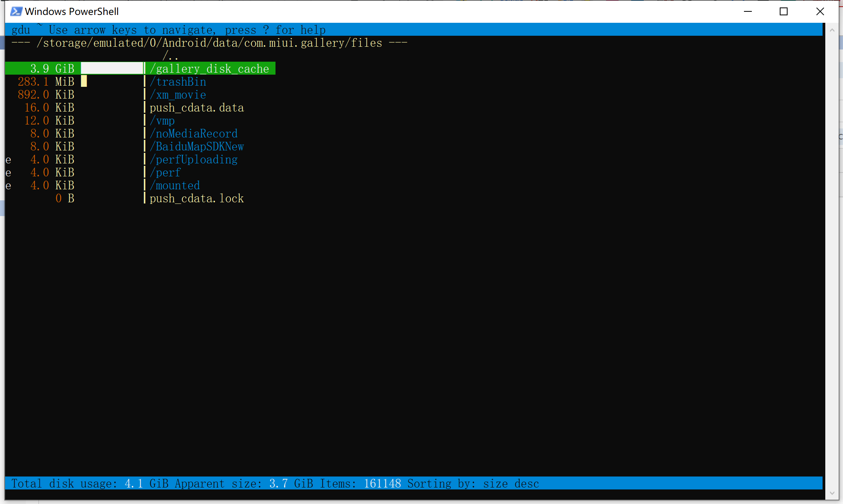Click the push_cdata.lock file entry
843x504 pixels.
point(197,198)
